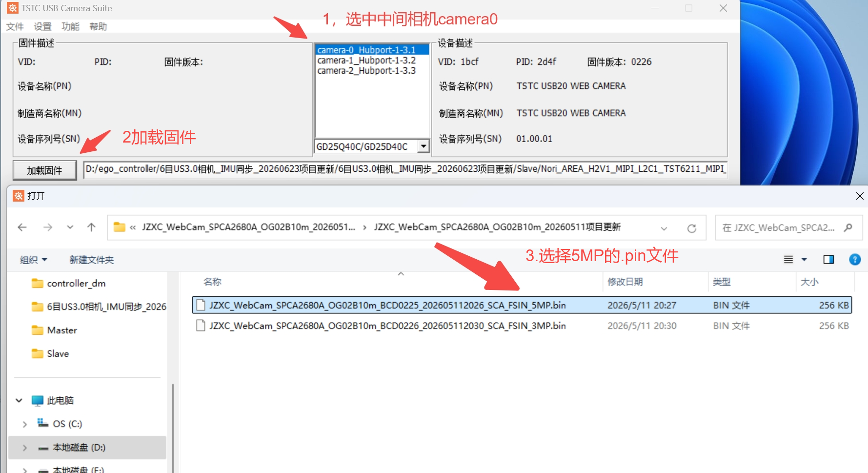Click the 新建文件夹 button
The image size is (868, 473).
(x=91, y=260)
